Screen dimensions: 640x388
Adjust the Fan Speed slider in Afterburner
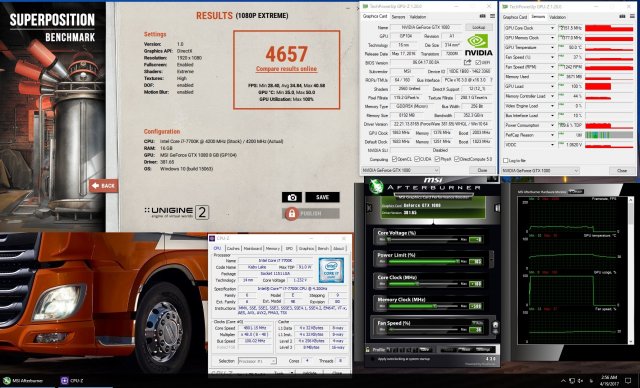pos(424,329)
